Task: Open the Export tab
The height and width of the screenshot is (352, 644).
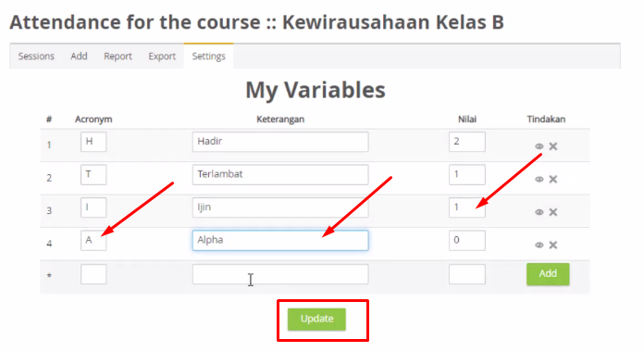Action: coord(162,57)
